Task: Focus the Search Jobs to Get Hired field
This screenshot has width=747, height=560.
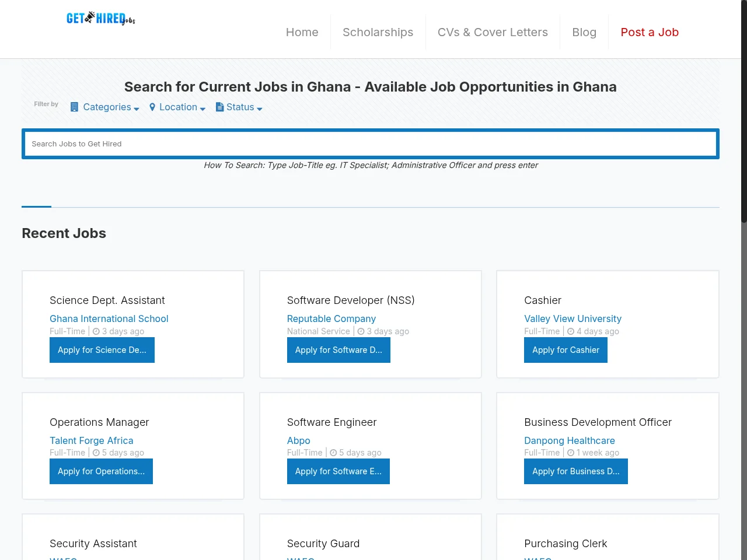Action: [x=371, y=143]
